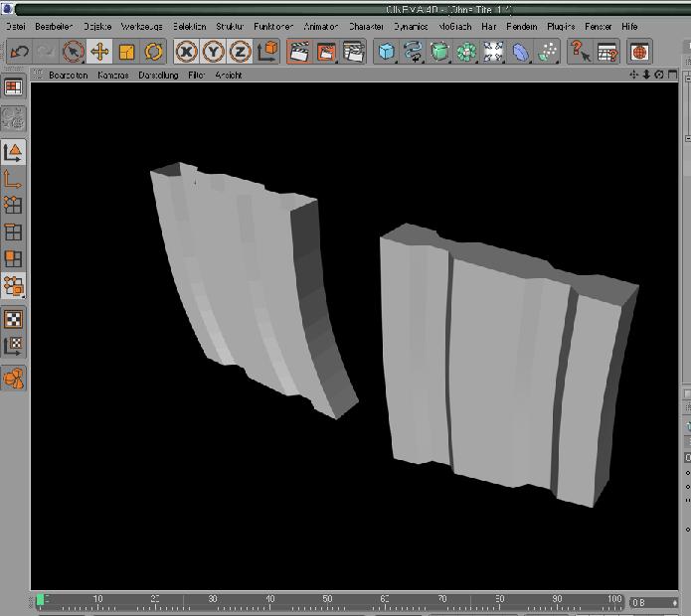Open the HyperNURBS objects dropdown
Screen dimensions: 691x616
(439, 52)
